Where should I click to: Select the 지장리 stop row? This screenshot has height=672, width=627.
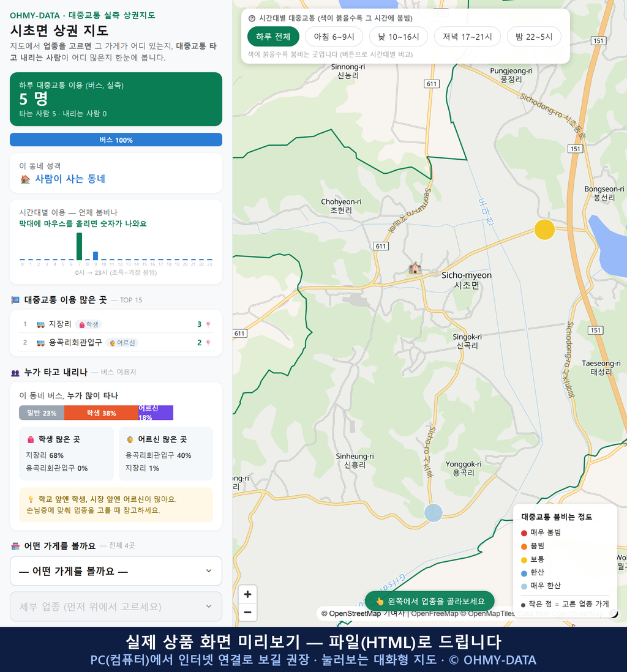[116, 324]
